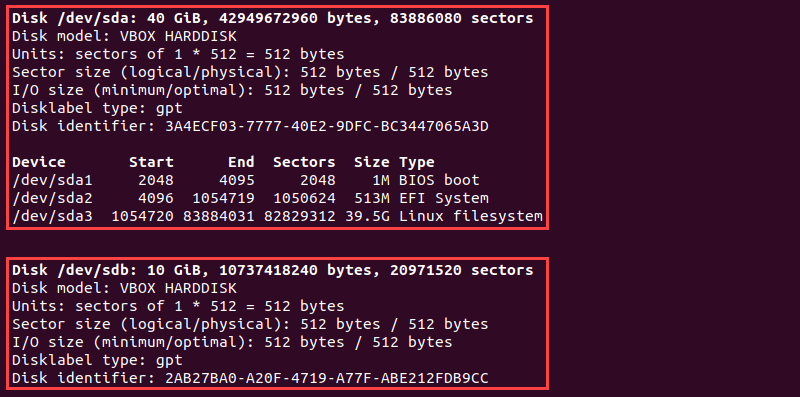Click disk identifier 2AB27BA0-A20F-4719-A77F-ABE212FDB9CC
Viewport: 800px width, 397px height.
[327, 378]
